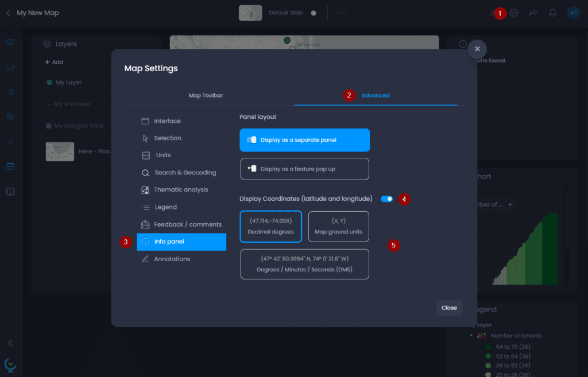
Task: Click the Search & Geocoding magnifier icon
Action: (x=145, y=173)
